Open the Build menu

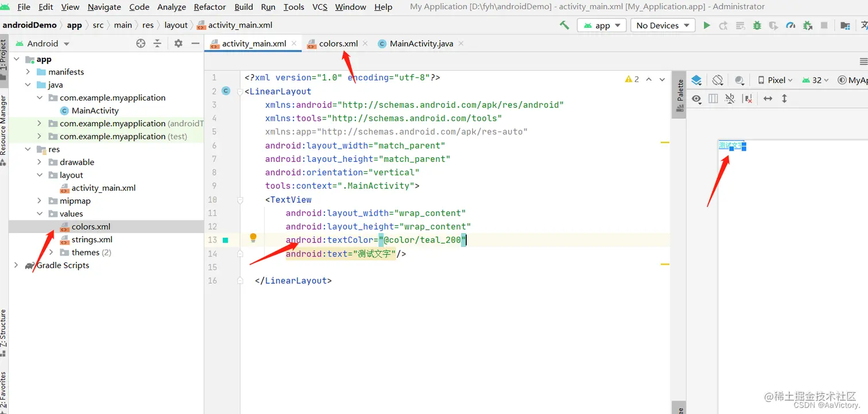244,7
